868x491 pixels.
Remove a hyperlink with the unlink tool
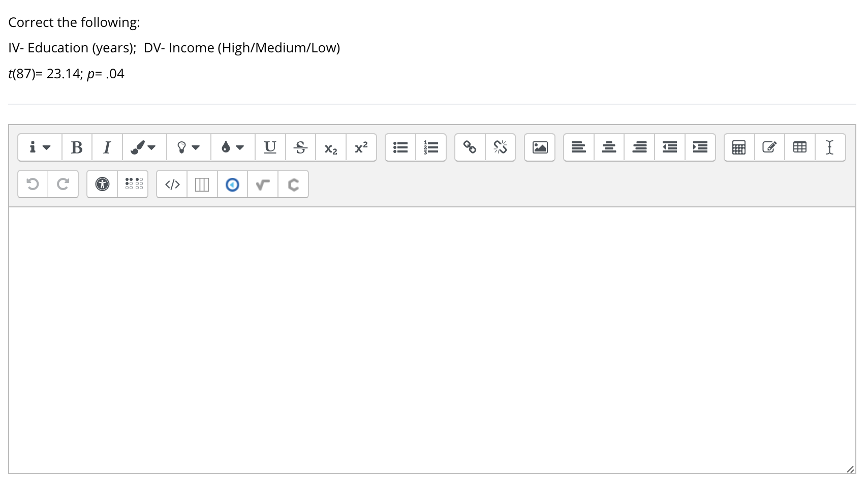point(501,147)
